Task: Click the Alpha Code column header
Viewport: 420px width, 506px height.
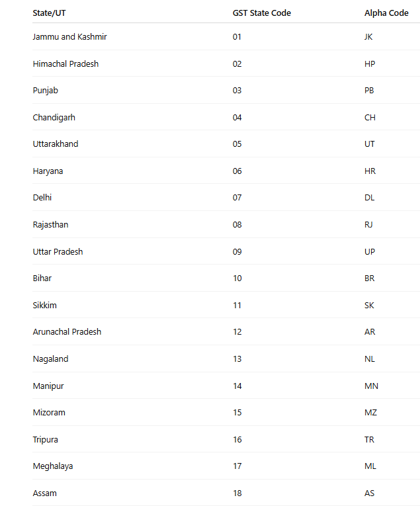Action: click(386, 13)
